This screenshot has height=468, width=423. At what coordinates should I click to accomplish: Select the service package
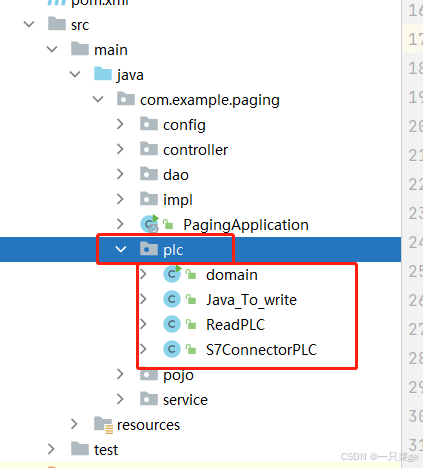[x=185, y=400]
